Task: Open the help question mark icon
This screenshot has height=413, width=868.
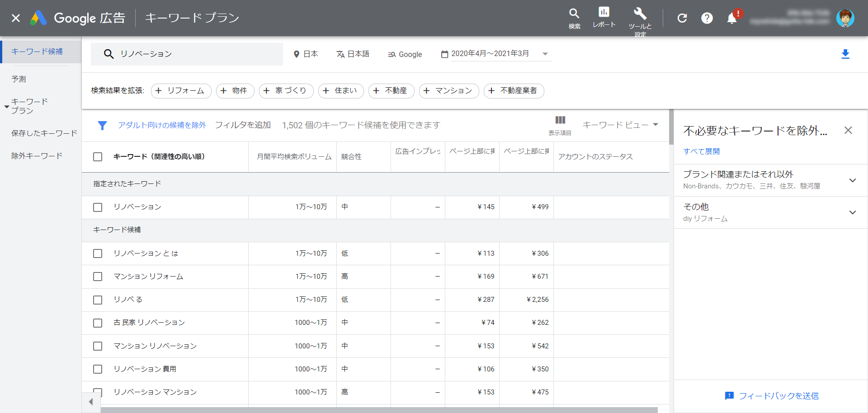Action: click(x=707, y=18)
